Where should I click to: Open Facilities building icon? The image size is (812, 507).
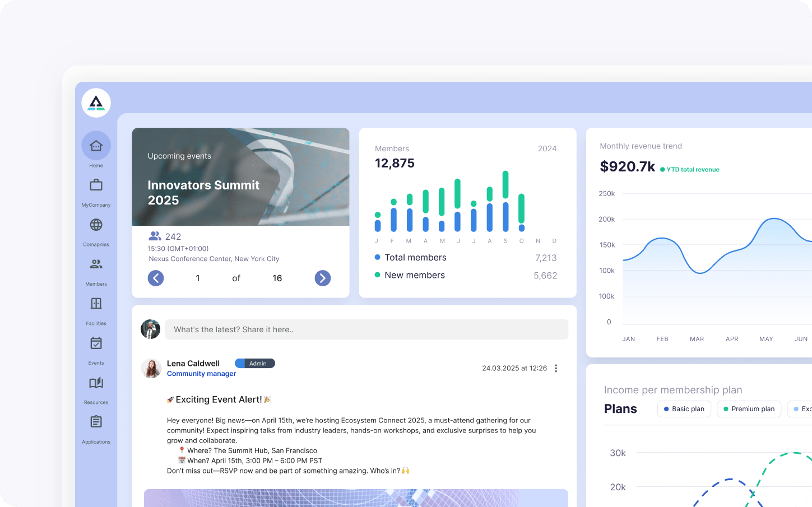(96, 304)
